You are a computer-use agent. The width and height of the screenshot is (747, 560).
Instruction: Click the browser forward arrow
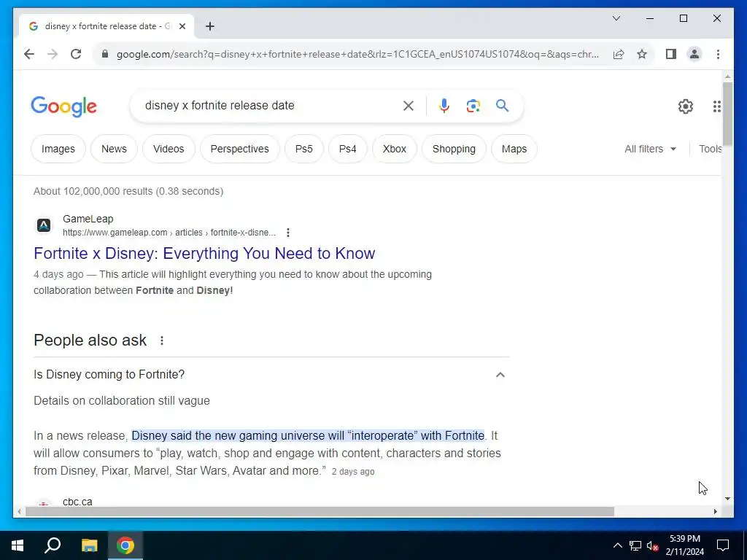[53, 54]
